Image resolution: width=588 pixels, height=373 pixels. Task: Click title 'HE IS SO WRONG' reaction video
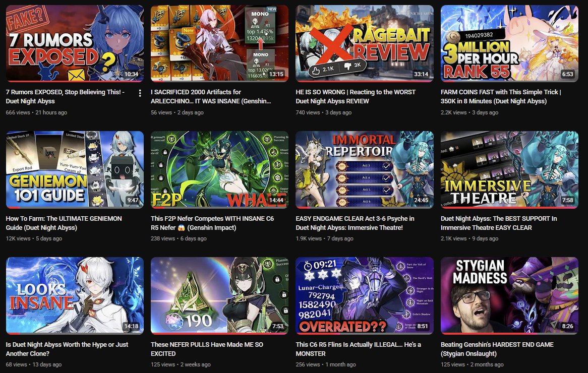pyautogui.click(x=356, y=96)
